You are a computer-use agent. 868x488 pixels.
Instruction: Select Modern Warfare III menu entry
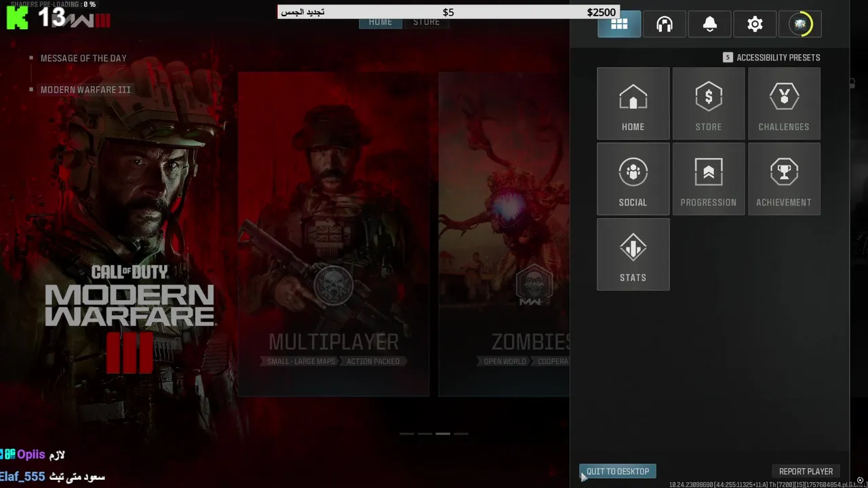pyautogui.click(x=85, y=89)
